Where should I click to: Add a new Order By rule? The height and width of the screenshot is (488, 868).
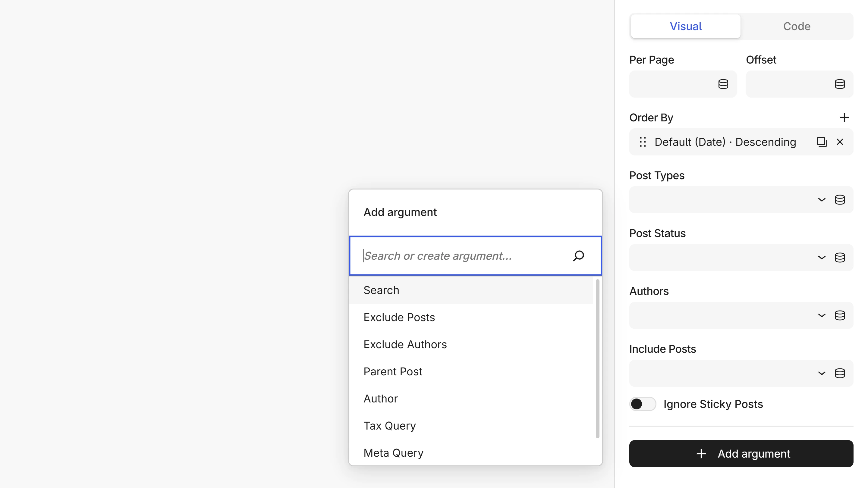tap(844, 117)
